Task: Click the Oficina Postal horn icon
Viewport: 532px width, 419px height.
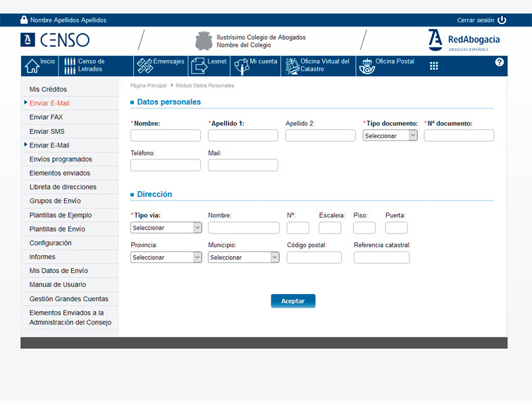Action: 367,66
